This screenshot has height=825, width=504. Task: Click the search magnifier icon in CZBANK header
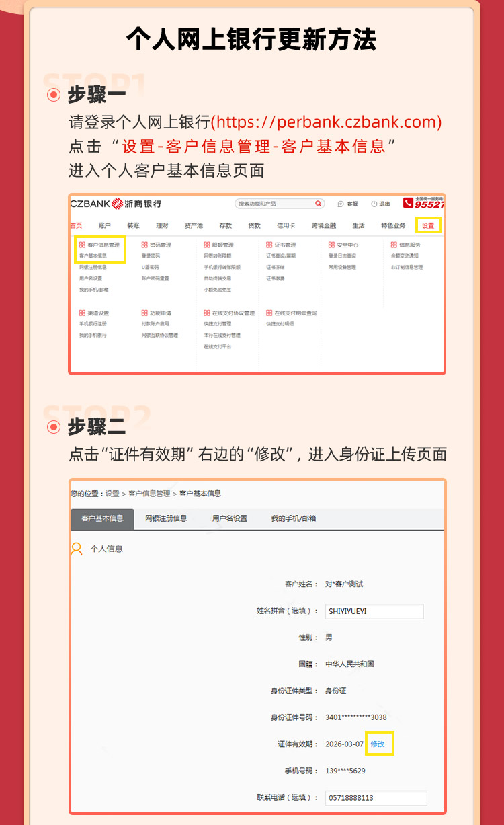[318, 204]
